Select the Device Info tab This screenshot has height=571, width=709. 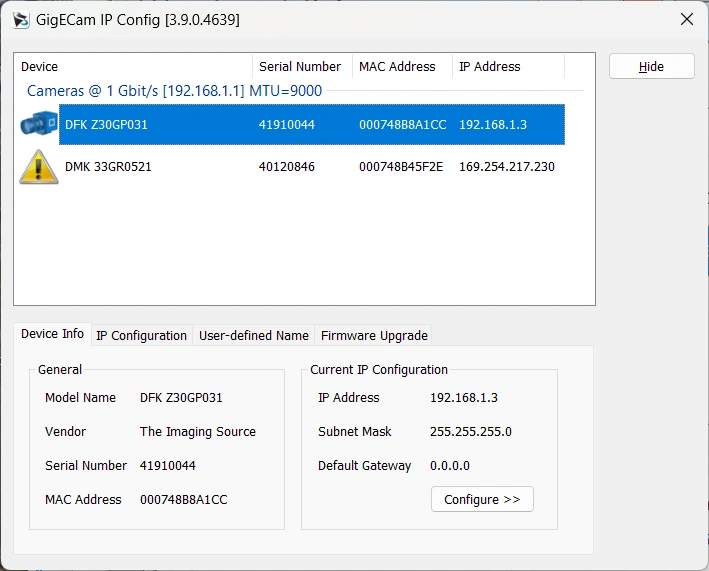[52, 334]
